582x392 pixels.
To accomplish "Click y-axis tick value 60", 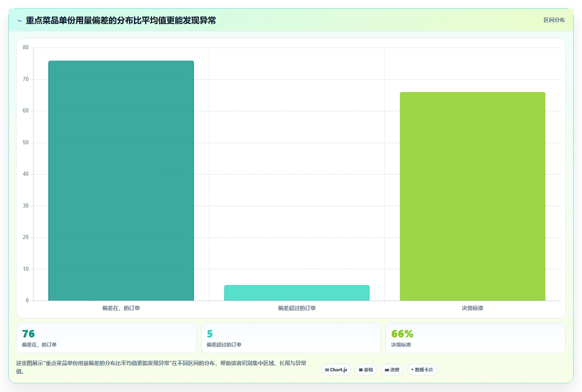I will coord(26,111).
